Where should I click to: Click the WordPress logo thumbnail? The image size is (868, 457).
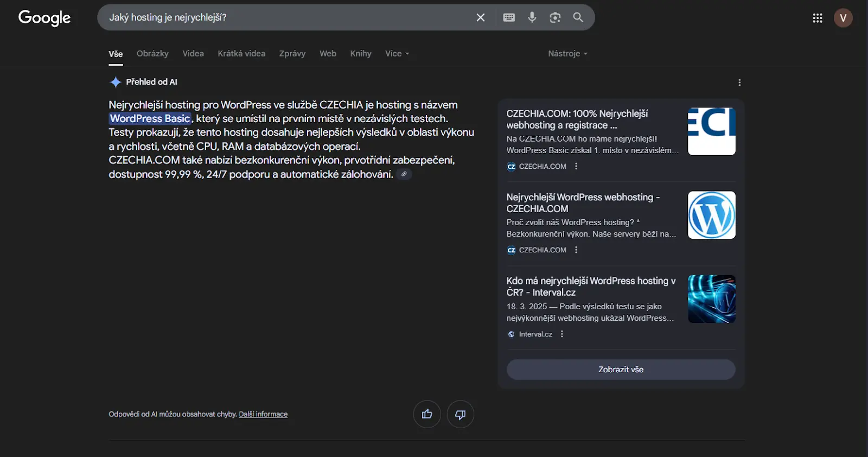(711, 215)
